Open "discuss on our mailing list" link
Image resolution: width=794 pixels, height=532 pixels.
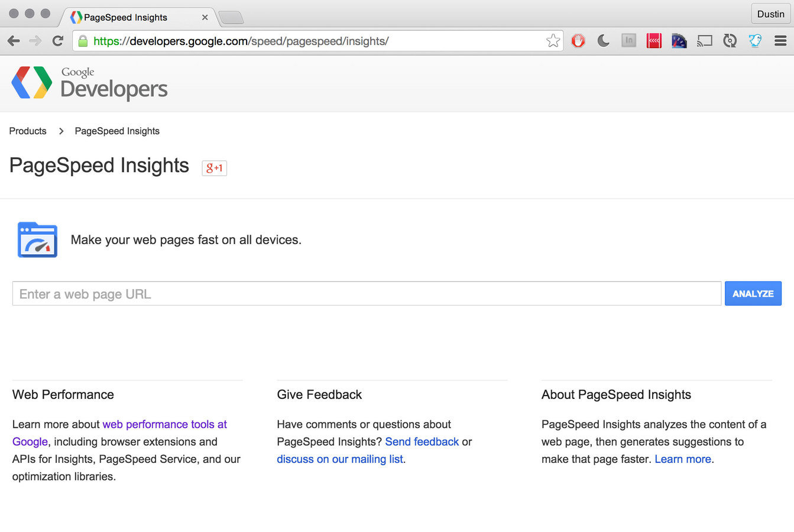tap(340, 459)
